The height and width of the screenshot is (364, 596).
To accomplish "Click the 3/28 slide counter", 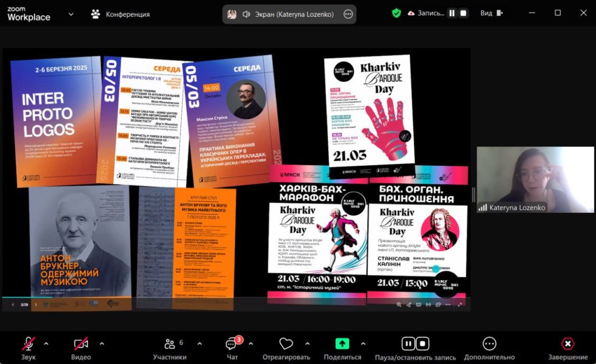I will pyautogui.click(x=24, y=305).
